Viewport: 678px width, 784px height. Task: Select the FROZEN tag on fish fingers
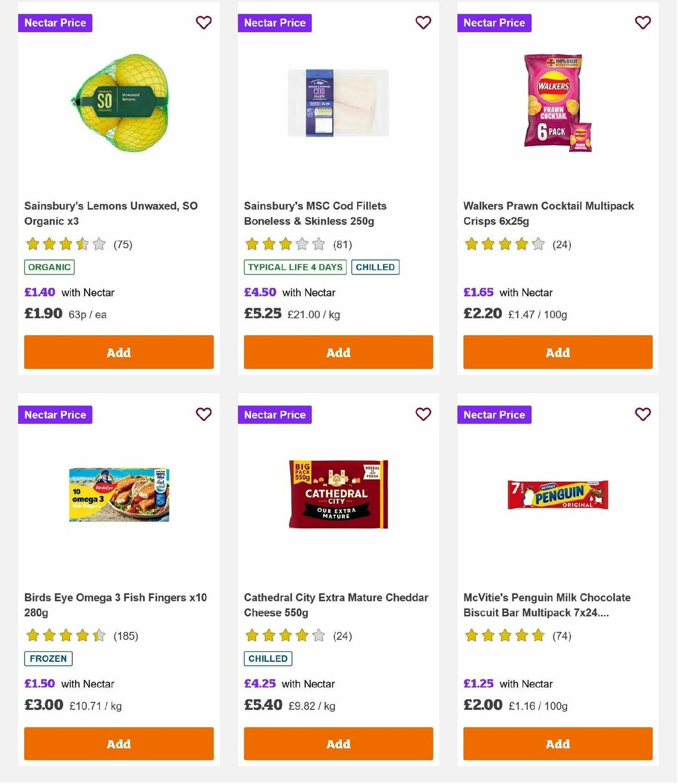click(47, 658)
